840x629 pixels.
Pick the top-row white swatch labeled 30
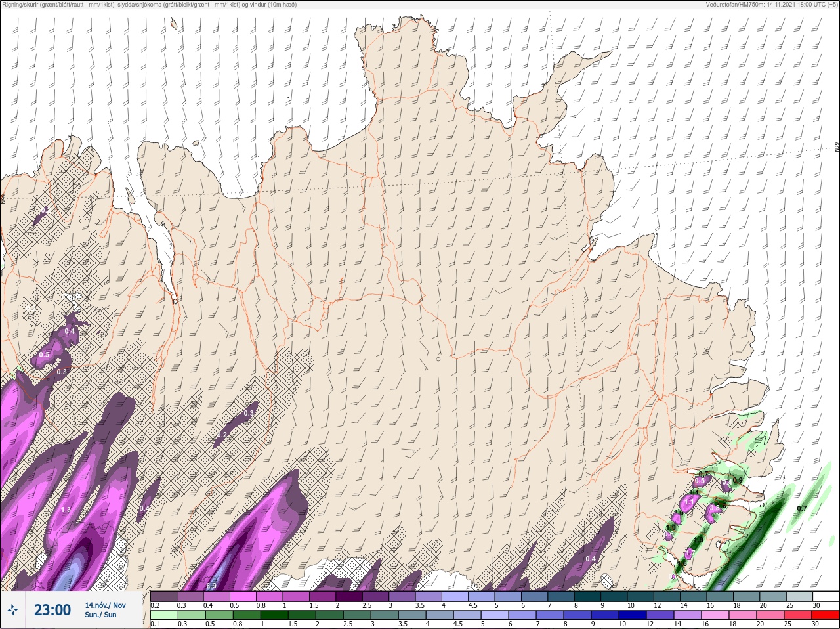coord(826,596)
